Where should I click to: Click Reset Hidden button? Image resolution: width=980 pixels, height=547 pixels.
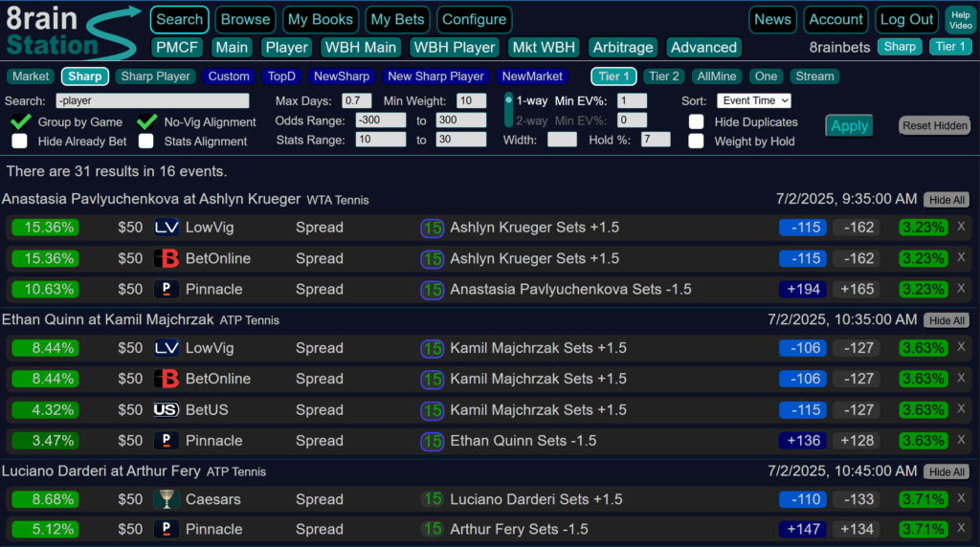(934, 125)
